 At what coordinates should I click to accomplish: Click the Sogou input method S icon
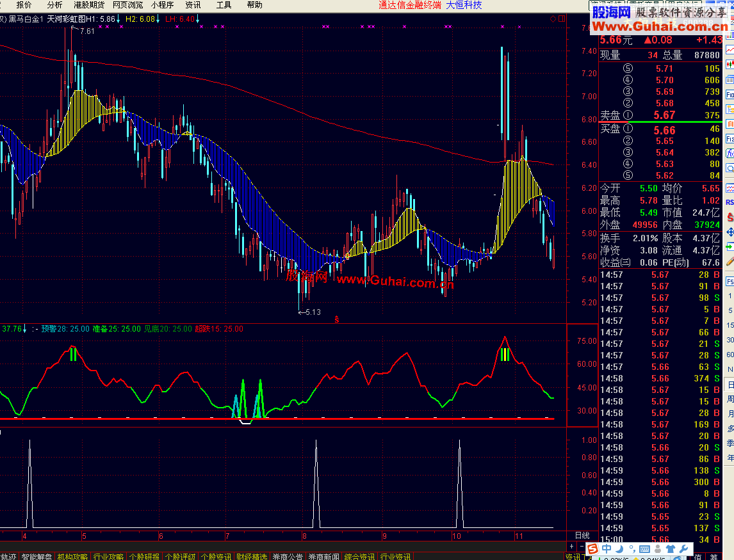coord(593,548)
